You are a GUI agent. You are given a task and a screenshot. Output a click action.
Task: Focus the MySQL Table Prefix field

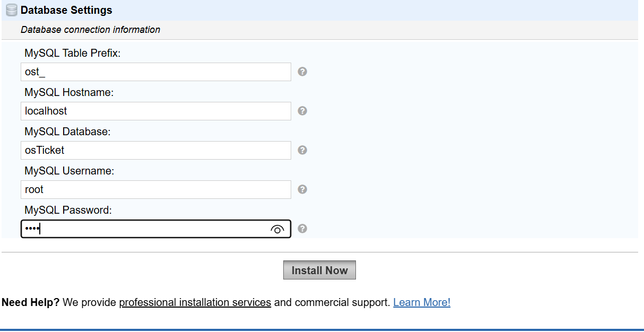[x=155, y=72]
